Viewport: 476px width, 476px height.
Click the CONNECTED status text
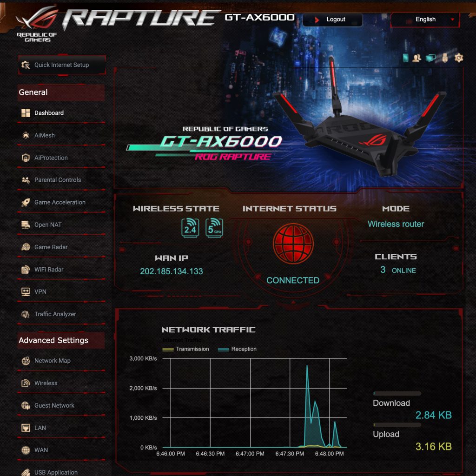[293, 280]
